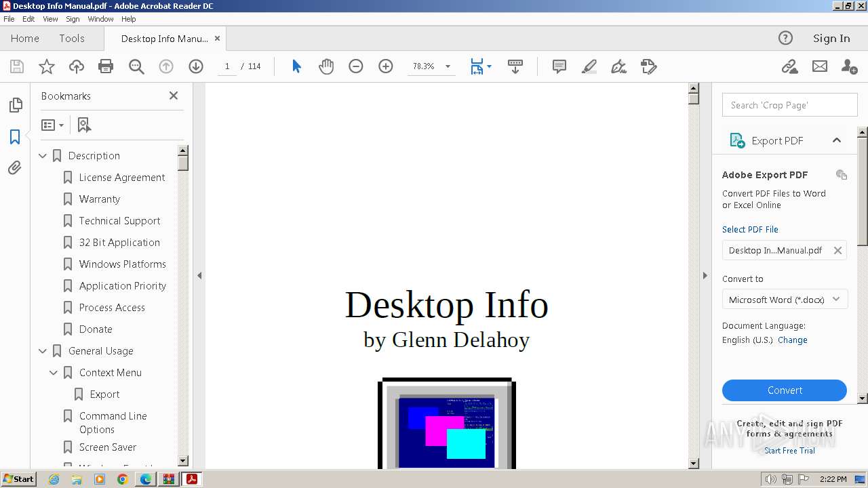Remove selected Desktop In...Manual.pdf file
This screenshot has width=868, height=488.
(x=837, y=250)
